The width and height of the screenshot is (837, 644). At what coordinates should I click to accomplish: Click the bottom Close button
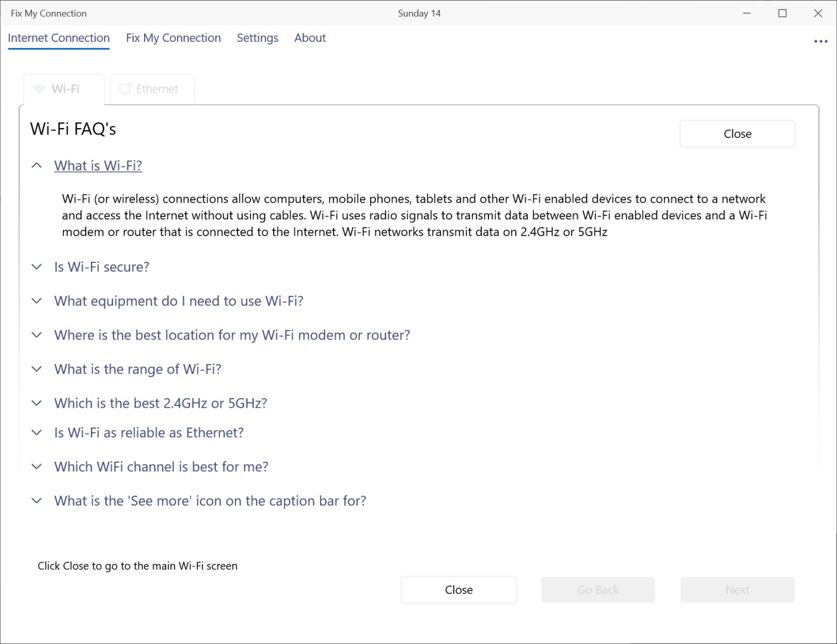(459, 590)
